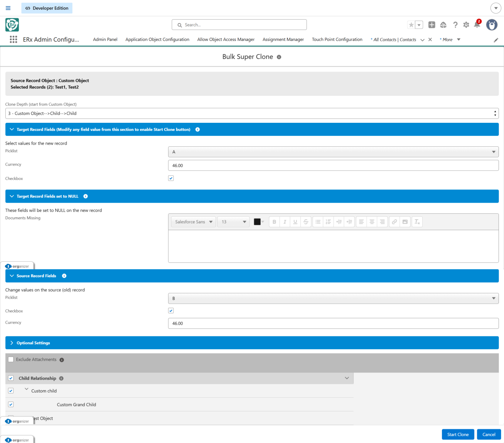504x443 pixels.
Task: Open the font size 13 dropdown
Action: [233, 222]
